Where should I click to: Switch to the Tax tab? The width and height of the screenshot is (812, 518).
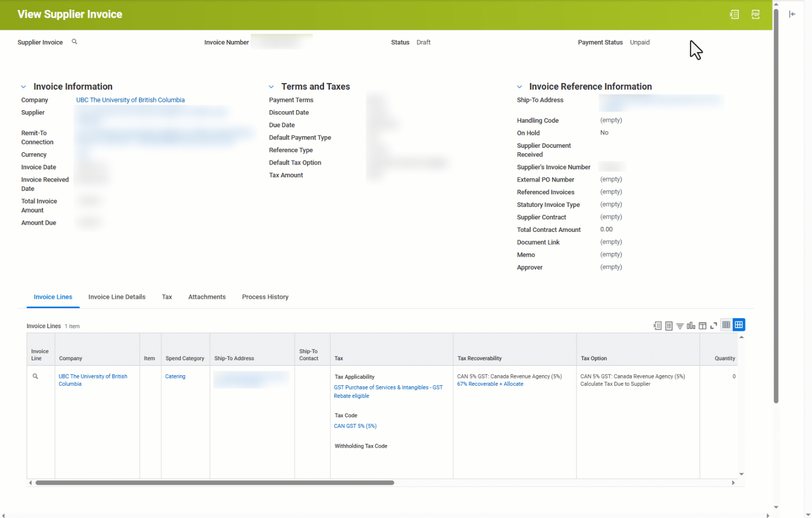point(167,297)
